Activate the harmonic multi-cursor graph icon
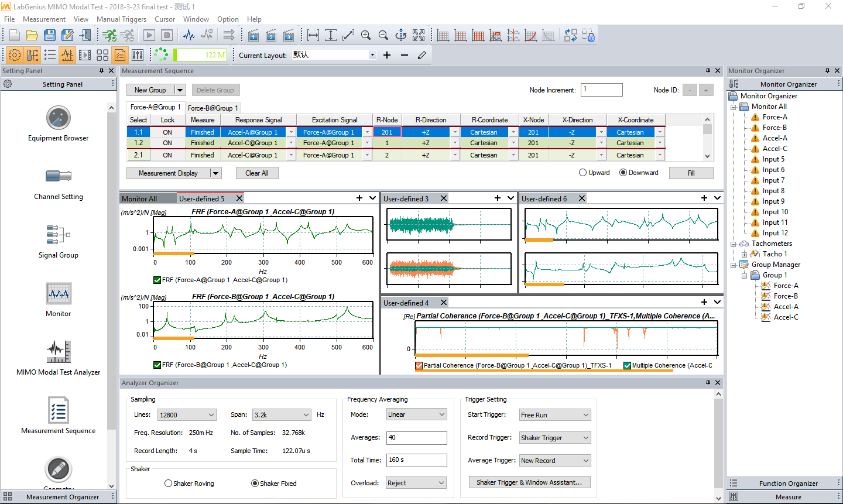 tap(478, 35)
